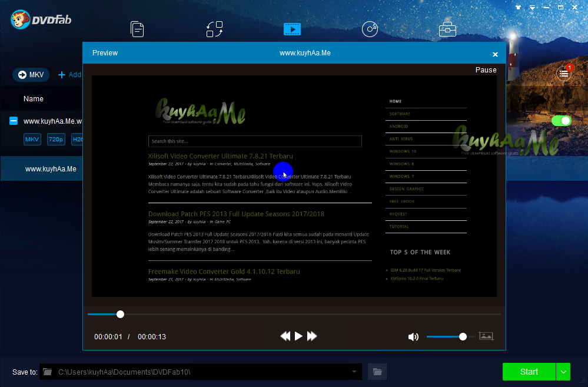Open the Ripper module icon
This screenshot has width=588, height=387.
pyautogui.click(x=214, y=29)
